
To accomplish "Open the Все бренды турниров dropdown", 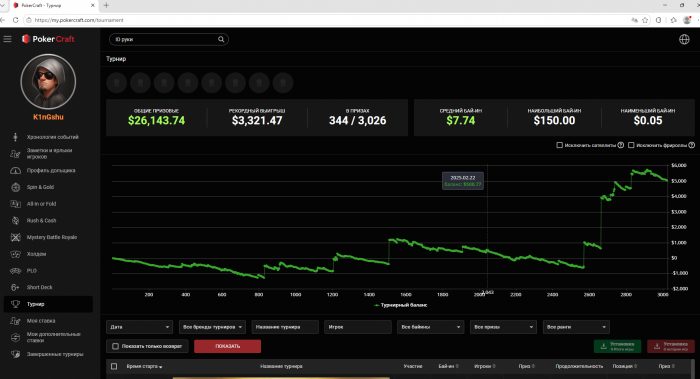I will 212,327.
